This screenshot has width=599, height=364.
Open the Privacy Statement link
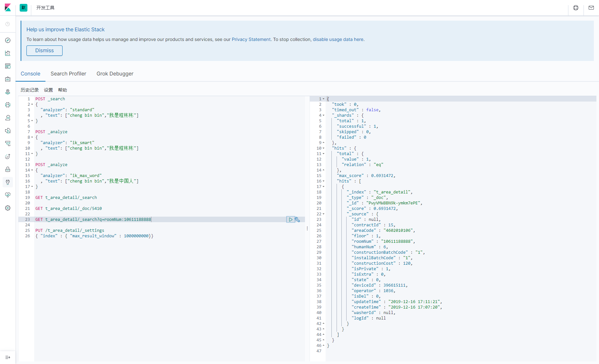[251, 39]
